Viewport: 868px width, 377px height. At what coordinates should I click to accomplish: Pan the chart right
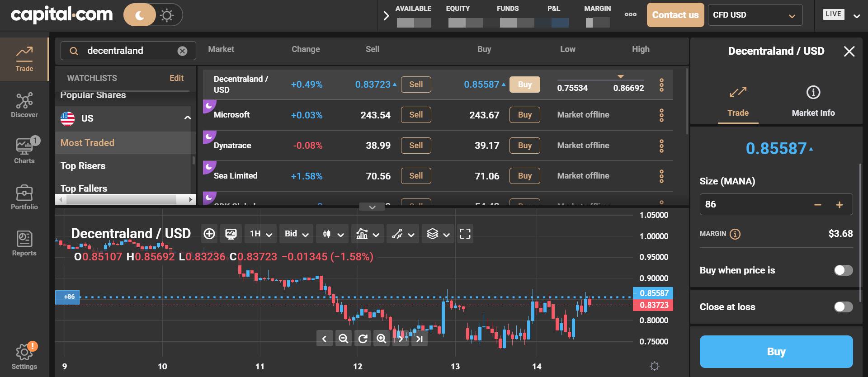point(401,339)
